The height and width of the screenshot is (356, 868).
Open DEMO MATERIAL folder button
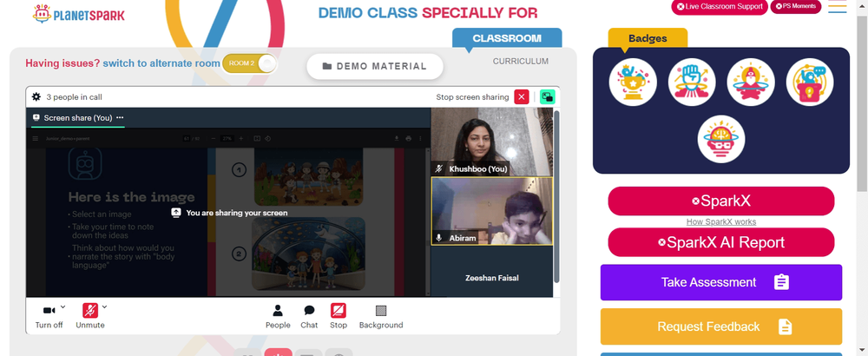pyautogui.click(x=375, y=67)
